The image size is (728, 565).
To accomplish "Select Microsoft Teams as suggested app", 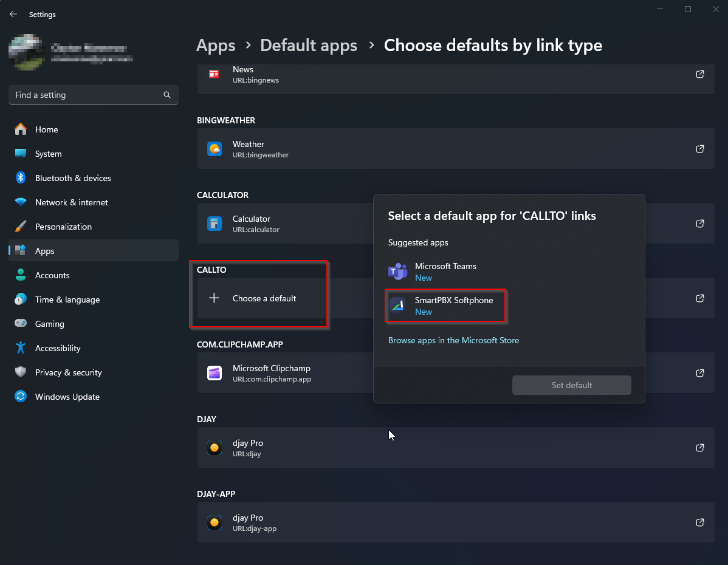I will (x=509, y=272).
